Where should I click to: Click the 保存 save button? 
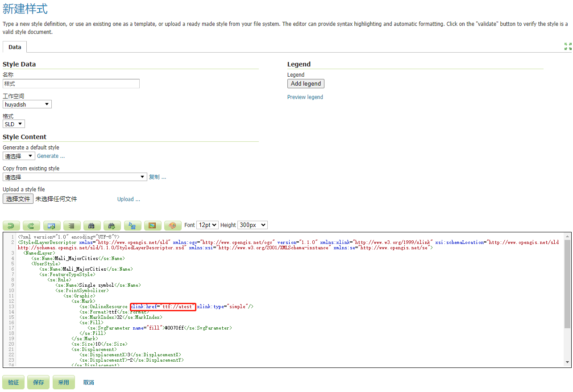[38, 382]
